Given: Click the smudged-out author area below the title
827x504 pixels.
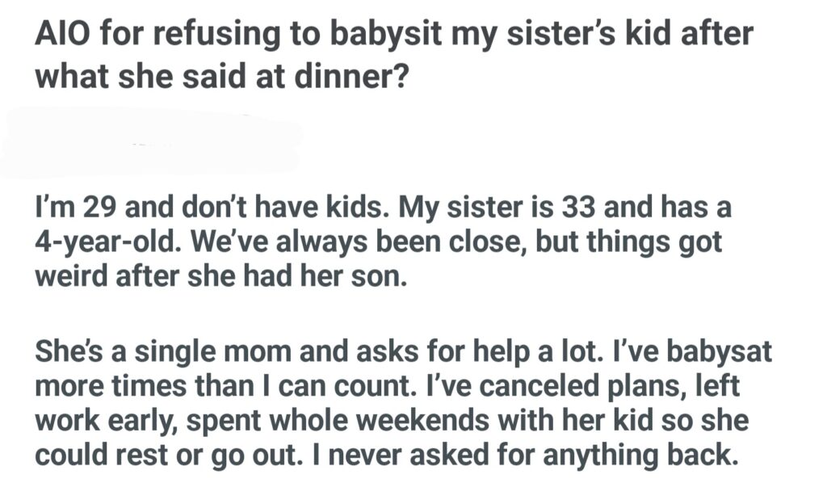Looking at the screenshot, I should click(153, 147).
